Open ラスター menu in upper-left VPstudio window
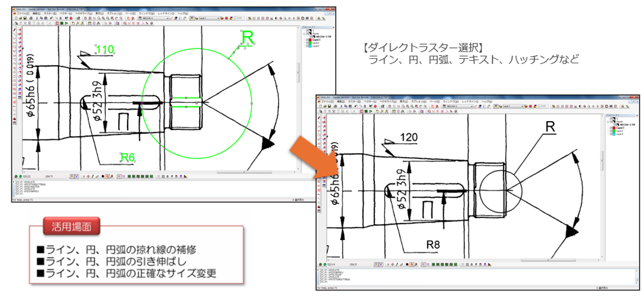Viewport: 644px width, 299px height. coord(50,13)
